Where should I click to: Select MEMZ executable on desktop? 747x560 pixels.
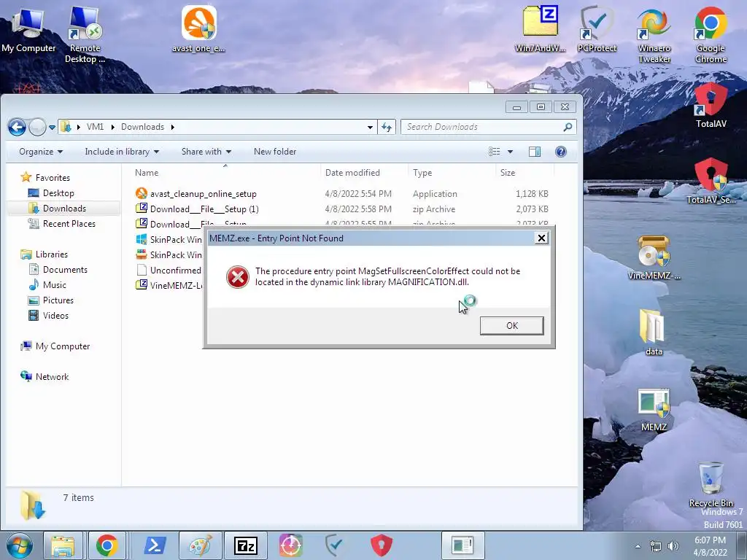(x=654, y=408)
